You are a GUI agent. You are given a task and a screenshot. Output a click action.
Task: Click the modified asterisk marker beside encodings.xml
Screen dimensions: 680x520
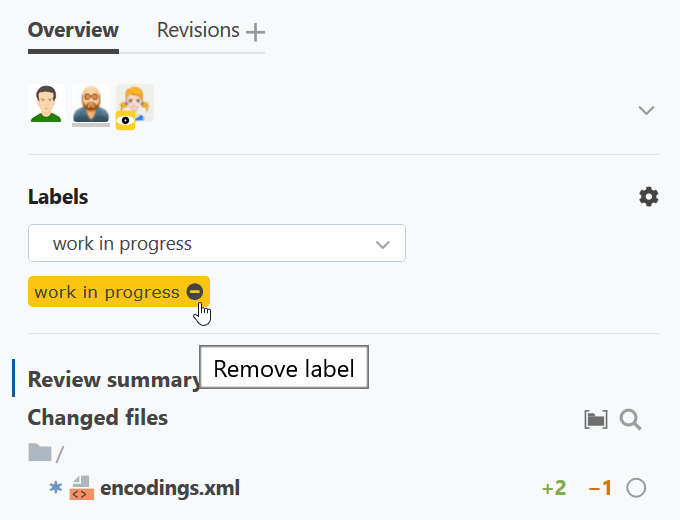[x=55, y=488]
